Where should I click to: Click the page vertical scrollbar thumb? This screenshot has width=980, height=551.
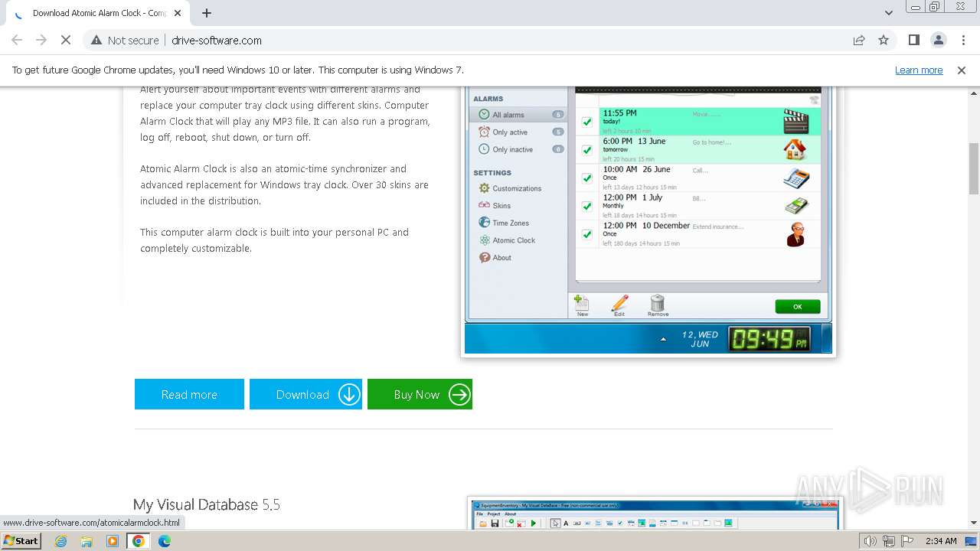974,168
